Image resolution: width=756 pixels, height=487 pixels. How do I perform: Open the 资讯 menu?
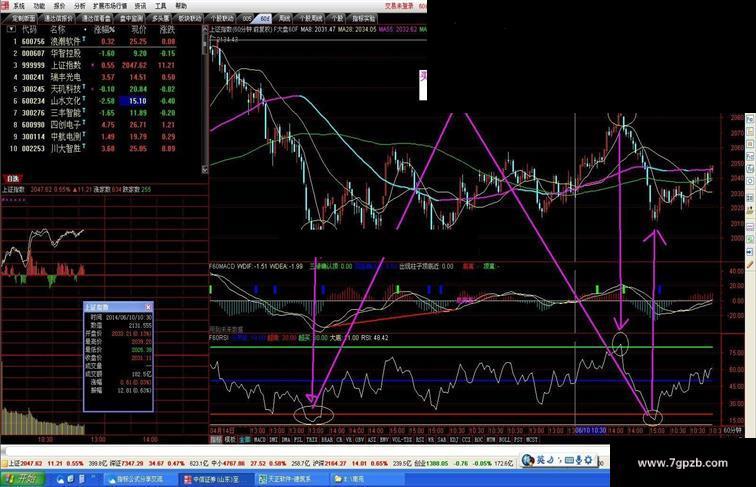tap(140, 6)
